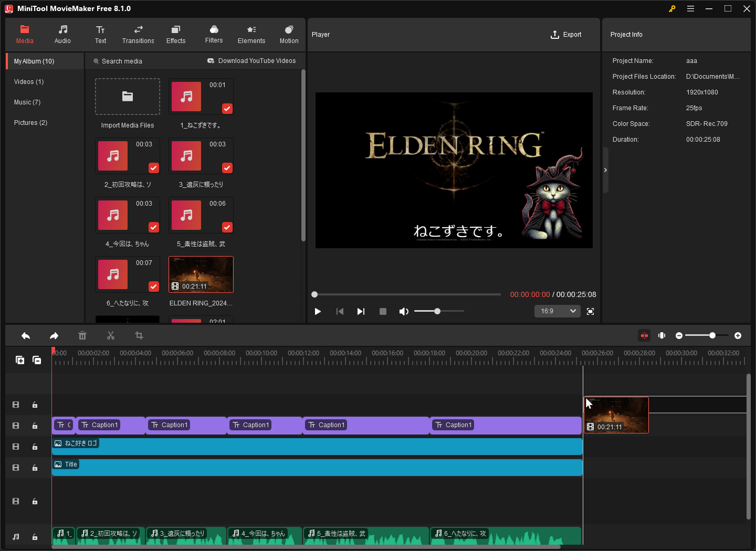756x551 pixels.
Task: Toggle checkmark on 1_ねこずきです audio clip
Action: (x=227, y=109)
